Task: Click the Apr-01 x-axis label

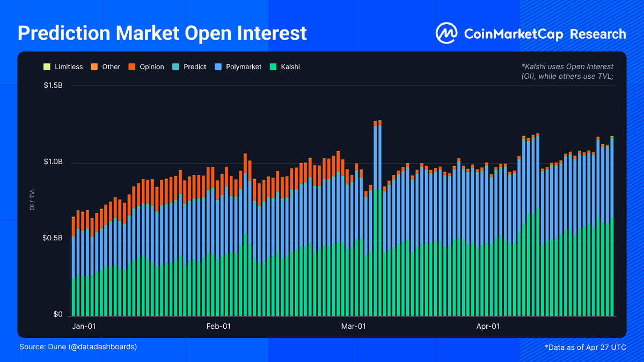Action: click(x=488, y=326)
